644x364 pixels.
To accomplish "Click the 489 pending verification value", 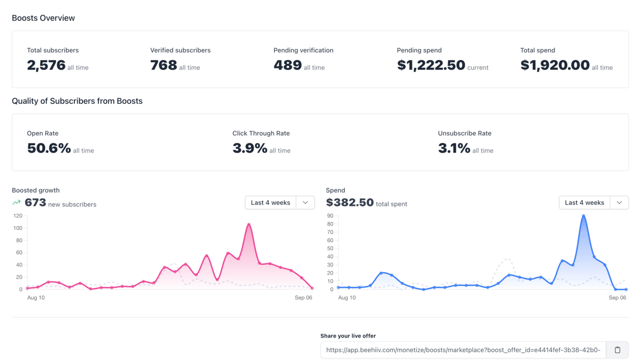I will [288, 65].
